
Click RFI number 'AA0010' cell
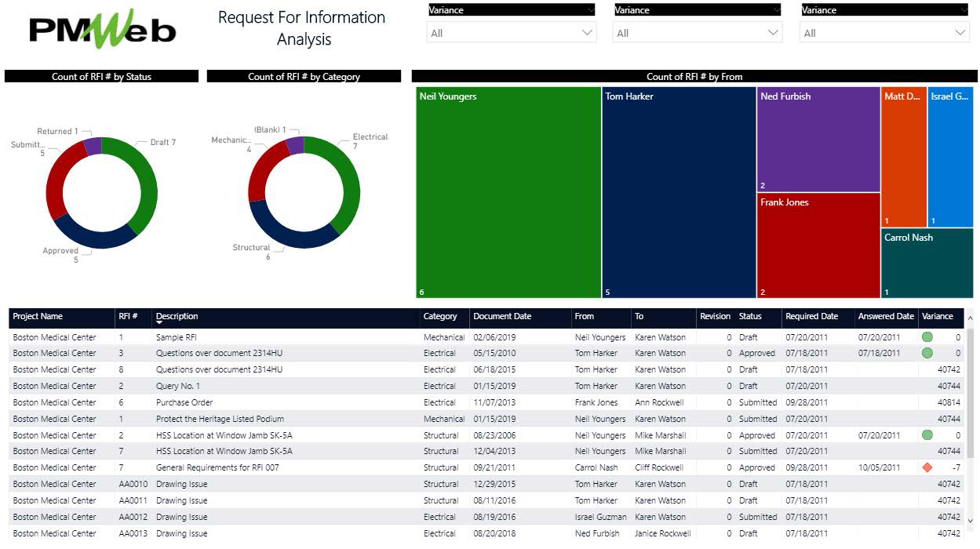coord(133,484)
